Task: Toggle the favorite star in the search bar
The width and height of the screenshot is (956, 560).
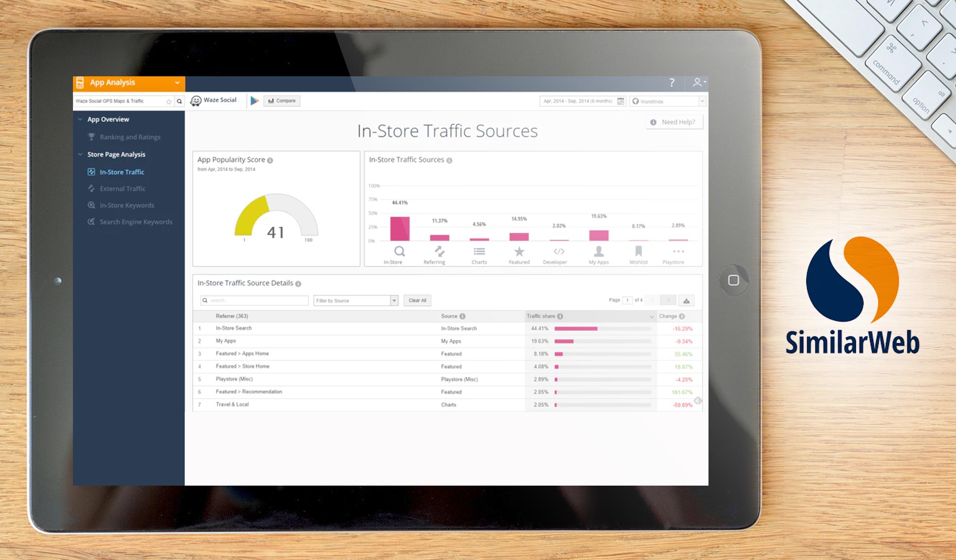Action: click(168, 101)
